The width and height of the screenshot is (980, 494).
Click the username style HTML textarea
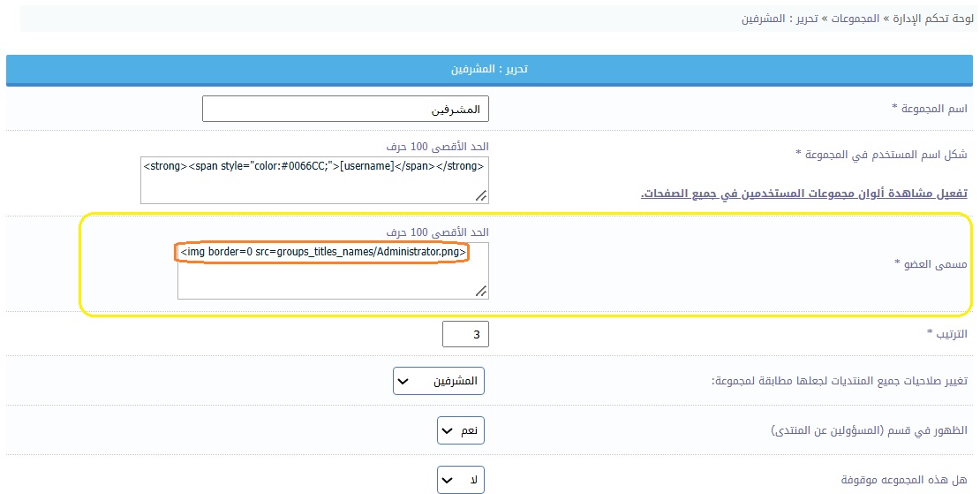(x=314, y=180)
